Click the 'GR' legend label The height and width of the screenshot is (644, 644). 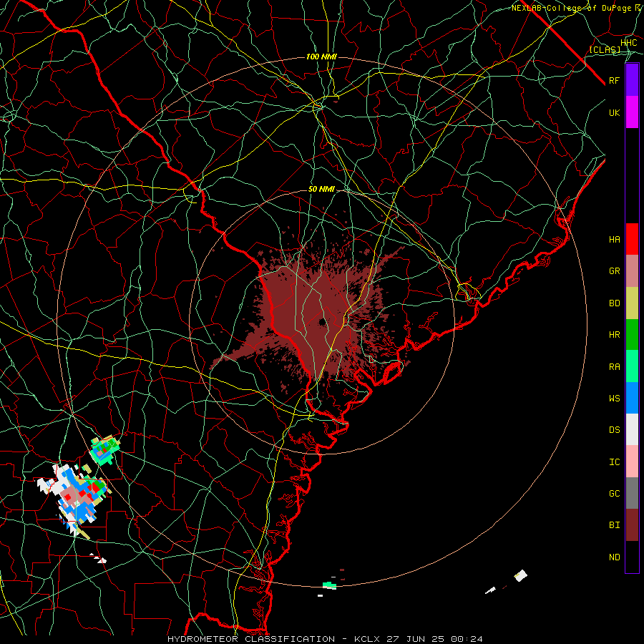point(614,271)
